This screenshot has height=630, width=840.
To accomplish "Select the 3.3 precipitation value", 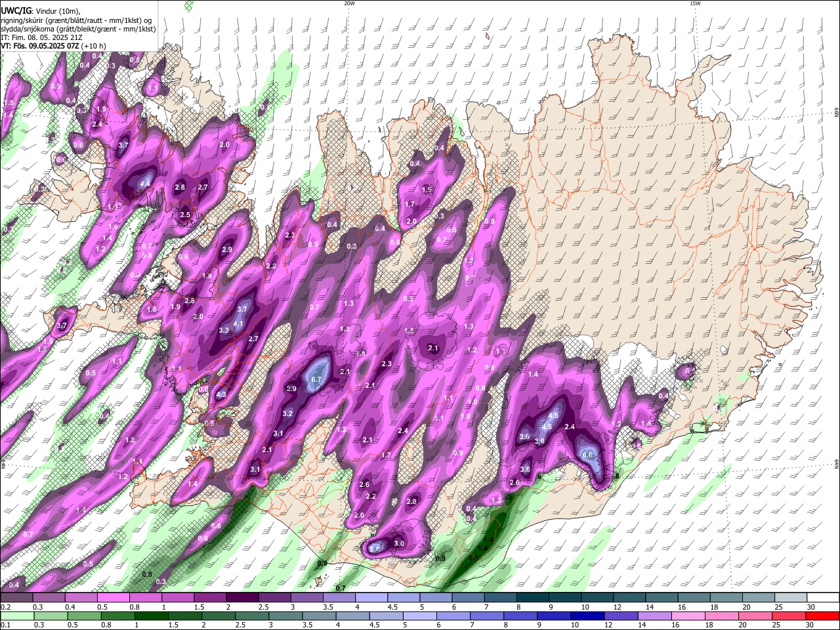I will pos(224,330).
